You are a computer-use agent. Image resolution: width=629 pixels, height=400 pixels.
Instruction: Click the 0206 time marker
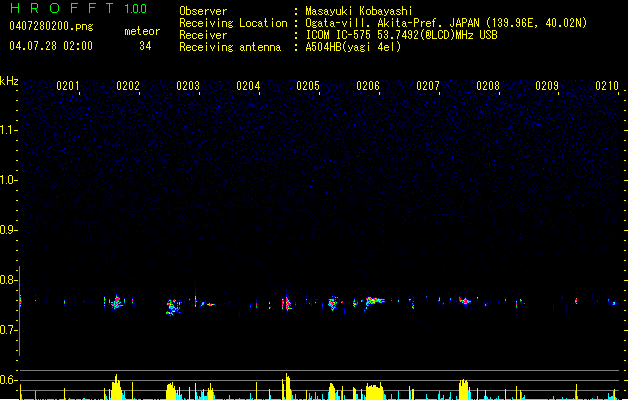click(x=368, y=86)
